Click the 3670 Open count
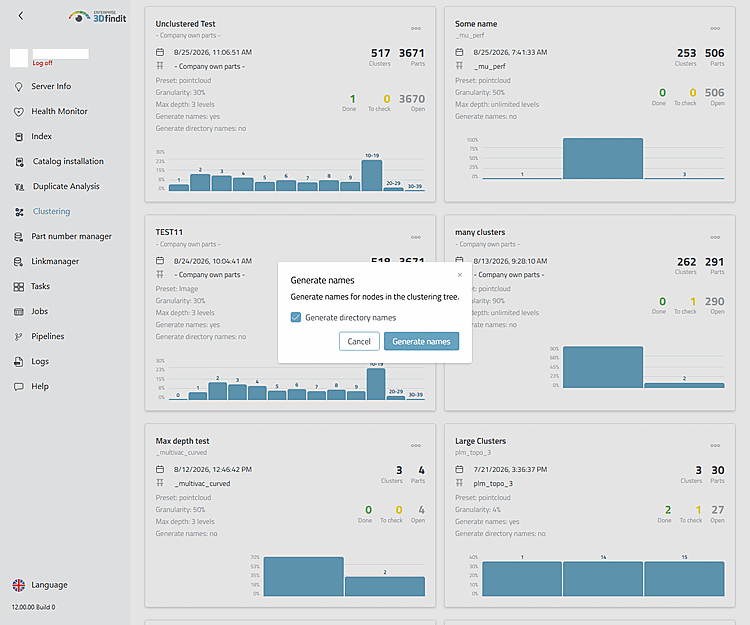Viewport: 750px width, 625px height. 412,99
